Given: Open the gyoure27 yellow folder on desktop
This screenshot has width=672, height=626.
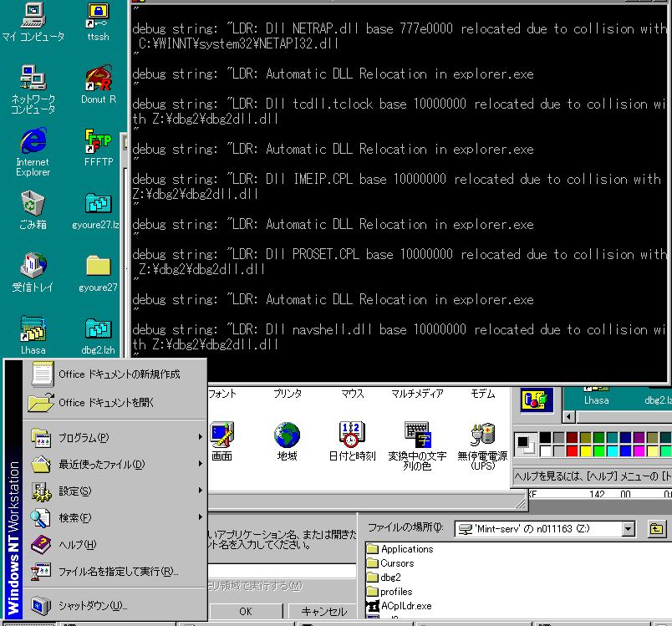Looking at the screenshot, I should [98, 273].
